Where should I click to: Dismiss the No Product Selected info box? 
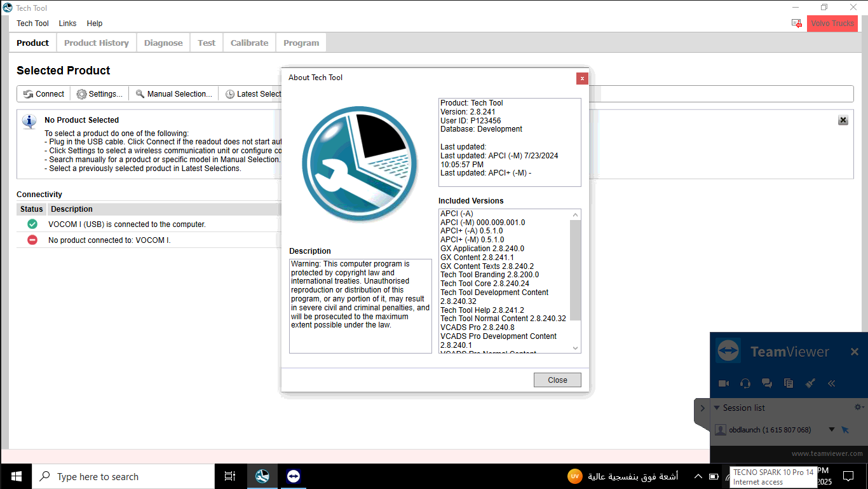843,120
